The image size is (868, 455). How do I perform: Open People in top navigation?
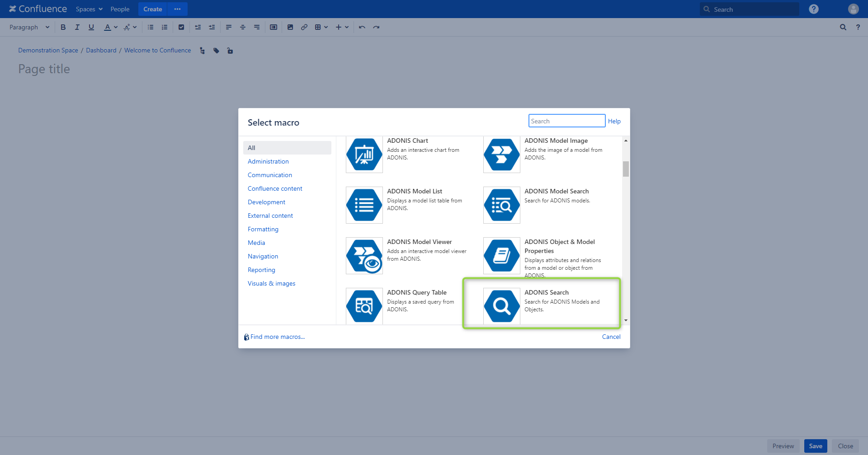tap(120, 9)
